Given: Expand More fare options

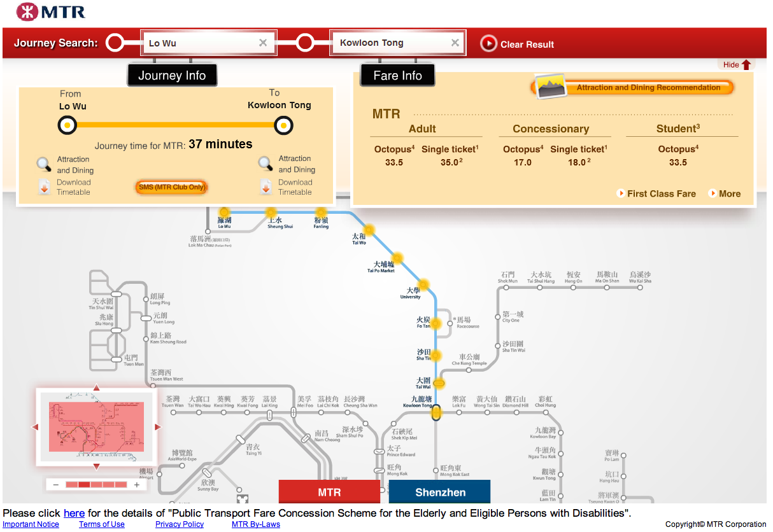Looking at the screenshot, I should point(725,193).
